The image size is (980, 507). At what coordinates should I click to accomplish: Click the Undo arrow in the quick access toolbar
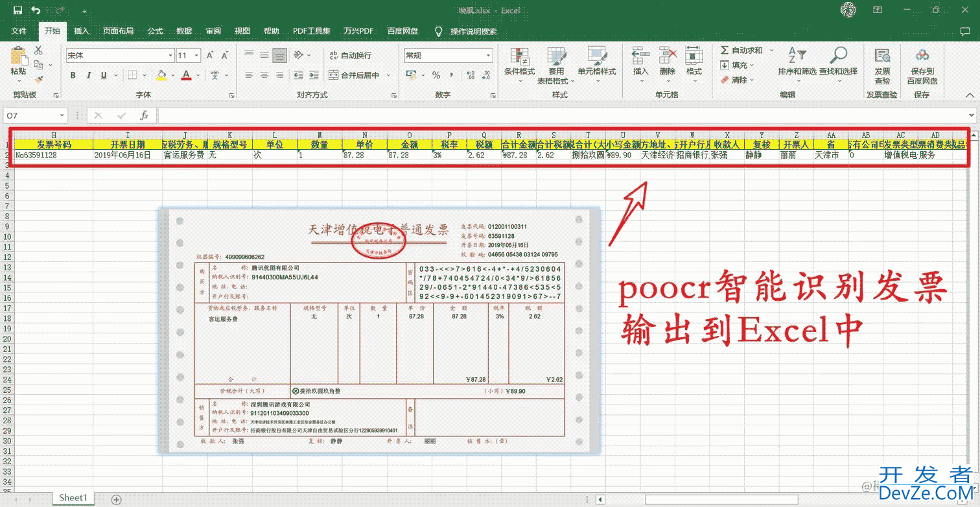tap(36, 10)
